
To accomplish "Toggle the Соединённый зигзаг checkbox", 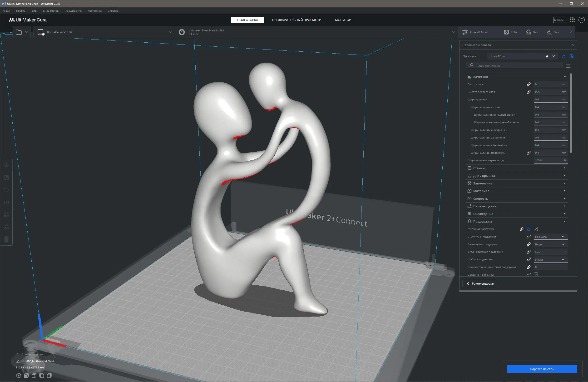I will point(536,274).
